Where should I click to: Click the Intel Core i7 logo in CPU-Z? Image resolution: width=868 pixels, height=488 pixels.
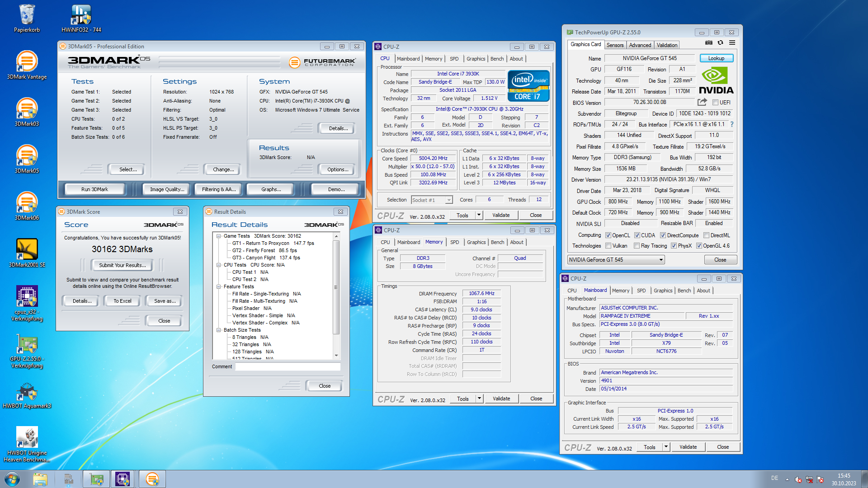coord(528,85)
